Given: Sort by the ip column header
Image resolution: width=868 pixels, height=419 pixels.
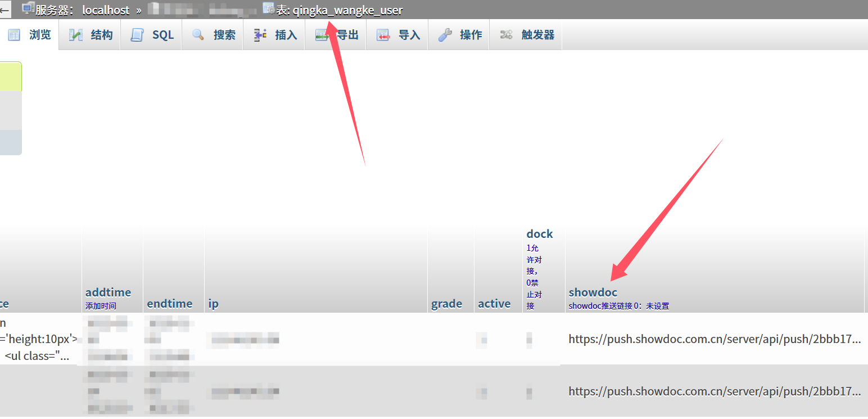Looking at the screenshot, I should [x=213, y=304].
